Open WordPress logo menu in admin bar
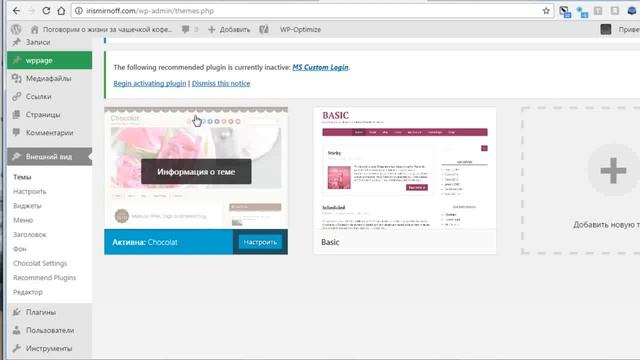 [16, 29]
